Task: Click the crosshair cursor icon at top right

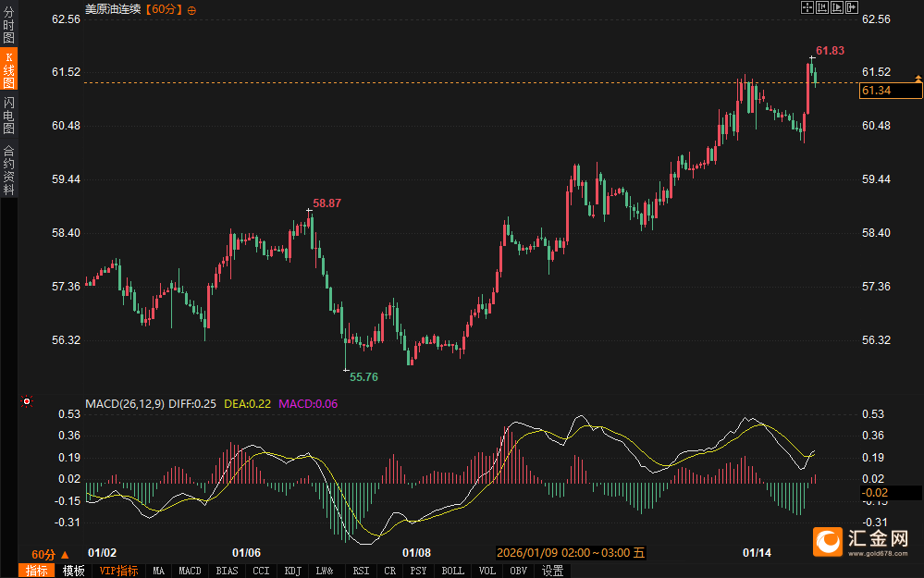Action: 806,7
